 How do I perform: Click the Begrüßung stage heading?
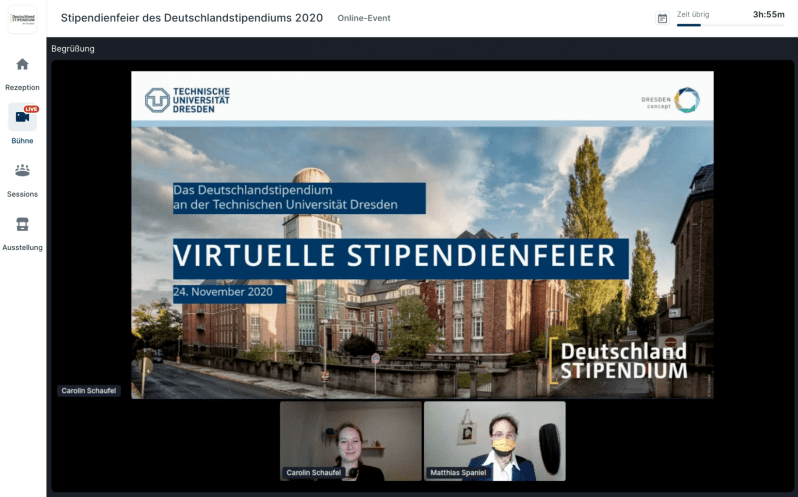pos(73,49)
